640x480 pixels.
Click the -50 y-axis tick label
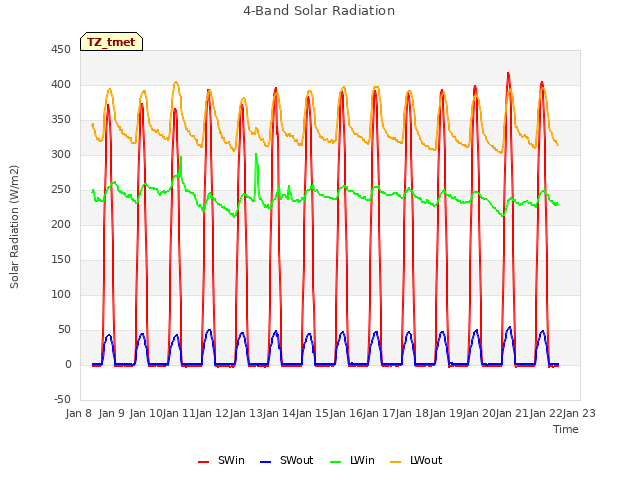[62, 400]
